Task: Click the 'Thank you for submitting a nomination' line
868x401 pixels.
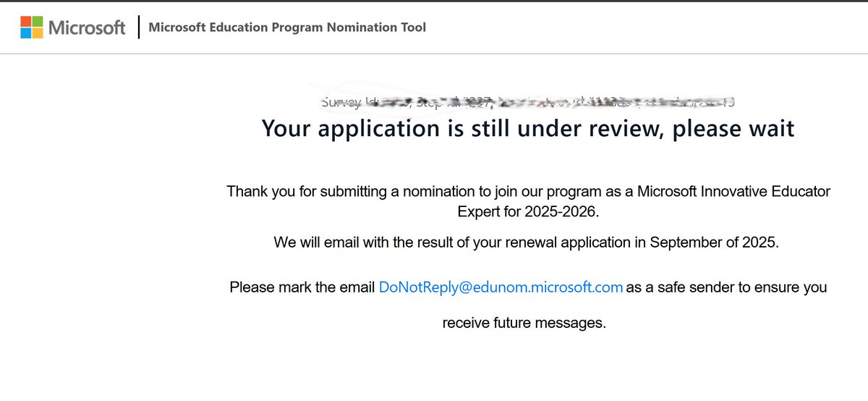Action: (x=529, y=192)
